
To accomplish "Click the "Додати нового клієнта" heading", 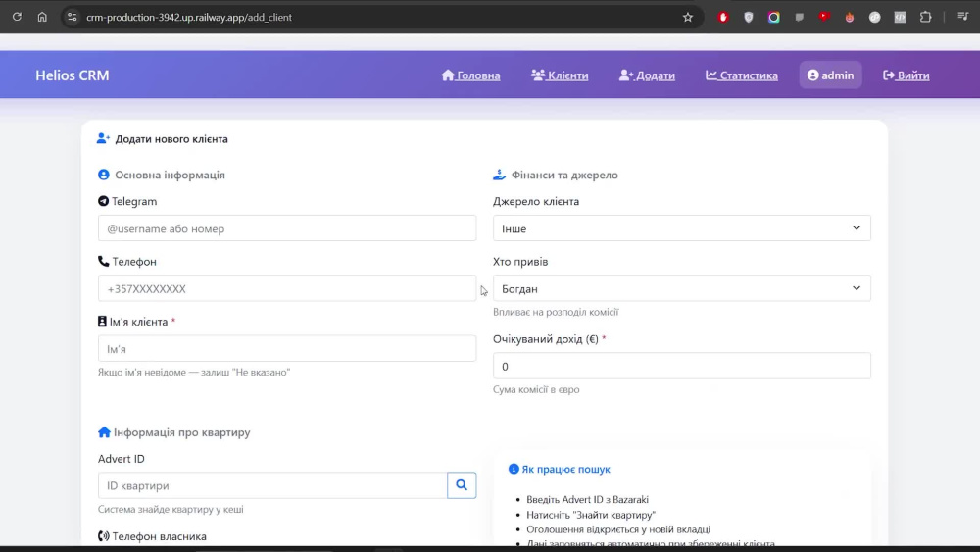I will coord(171,139).
